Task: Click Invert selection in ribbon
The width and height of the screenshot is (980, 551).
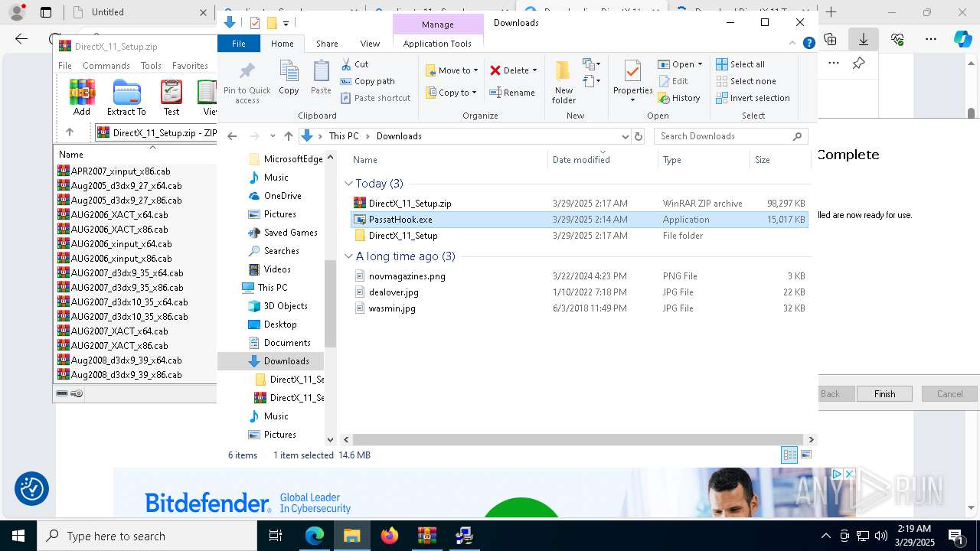Action: [x=753, y=98]
